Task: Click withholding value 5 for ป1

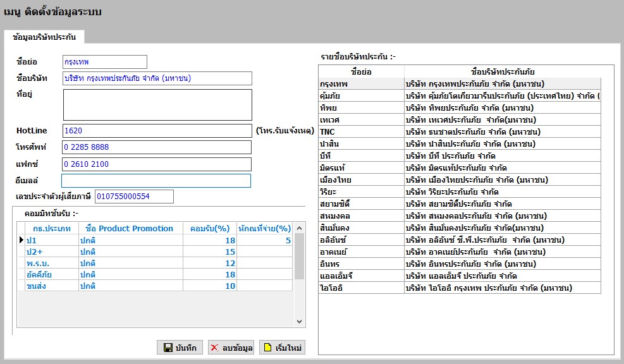Action: [265, 240]
